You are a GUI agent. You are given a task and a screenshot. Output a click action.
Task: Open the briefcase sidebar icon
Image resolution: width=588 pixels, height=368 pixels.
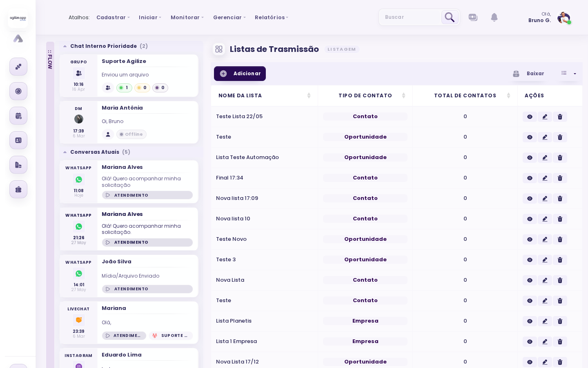click(x=18, y=189)
